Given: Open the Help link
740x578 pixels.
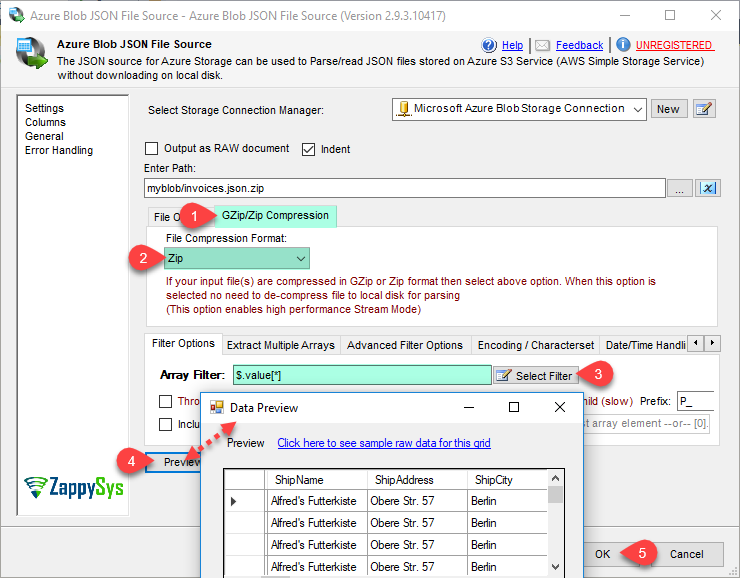Looking at the screenshot, I should [x=512, y=45].
